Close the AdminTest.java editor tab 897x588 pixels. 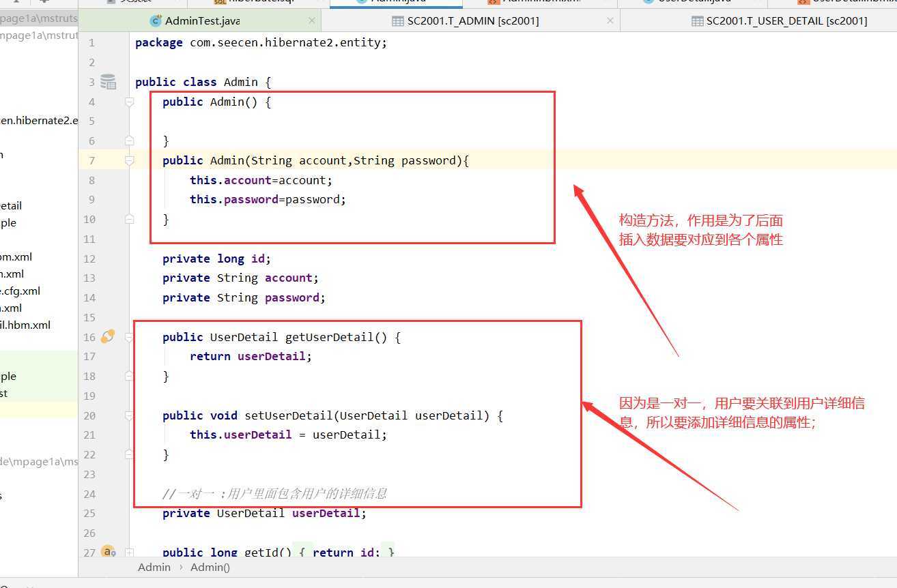[x=312, y=20]
